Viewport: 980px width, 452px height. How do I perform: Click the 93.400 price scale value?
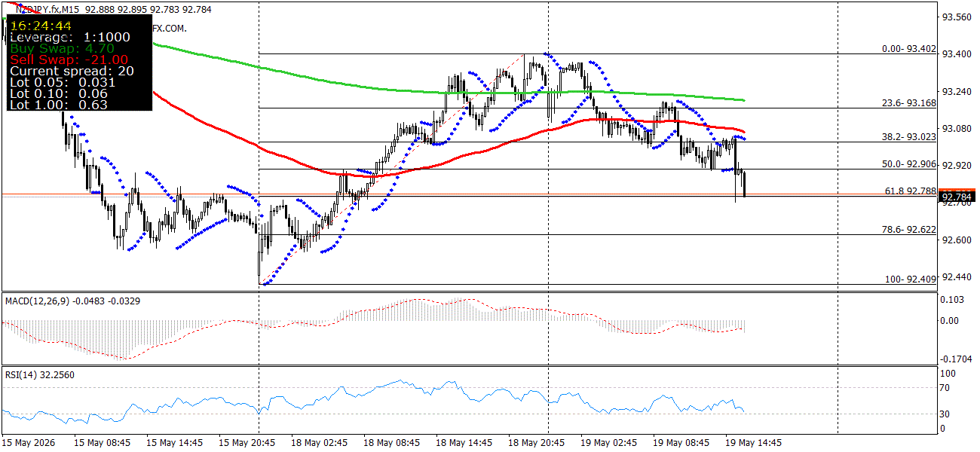click(958, 53)
